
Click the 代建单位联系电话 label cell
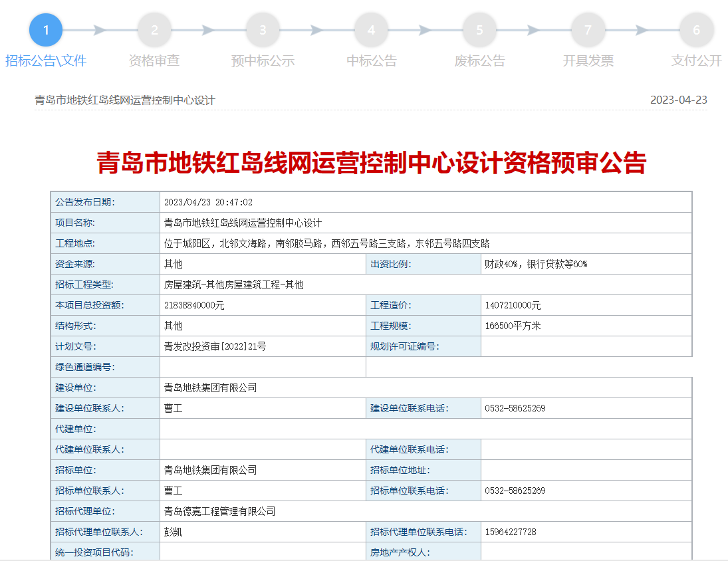[424, 449]
